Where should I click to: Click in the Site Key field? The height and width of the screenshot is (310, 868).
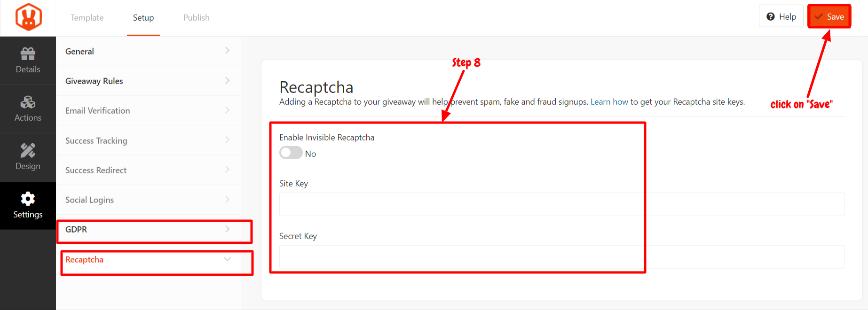562,204
